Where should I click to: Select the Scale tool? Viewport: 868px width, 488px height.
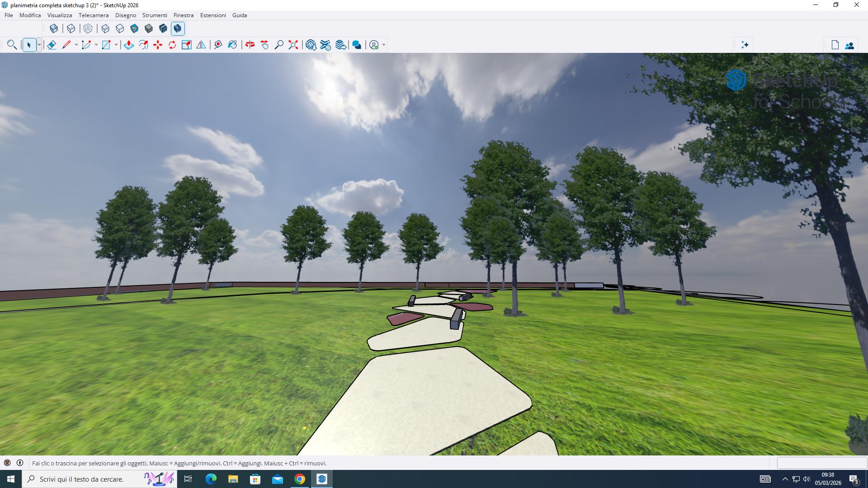click(187, 45)
